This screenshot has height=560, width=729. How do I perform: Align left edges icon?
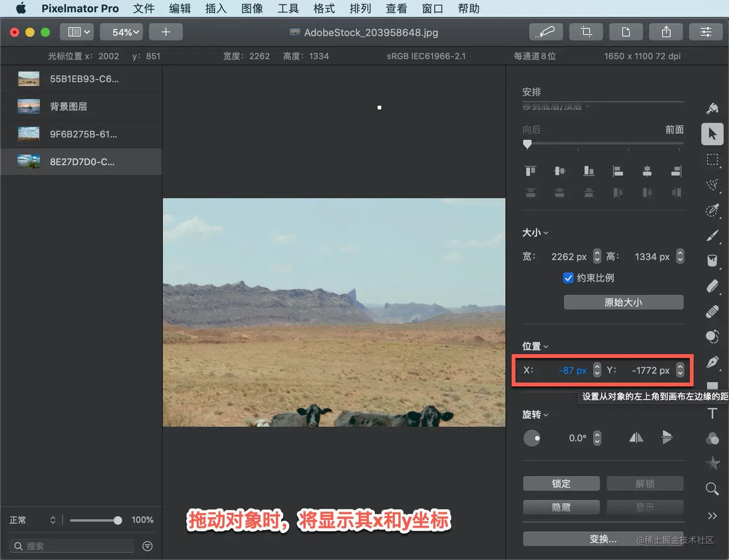click(x=618, y=171)
